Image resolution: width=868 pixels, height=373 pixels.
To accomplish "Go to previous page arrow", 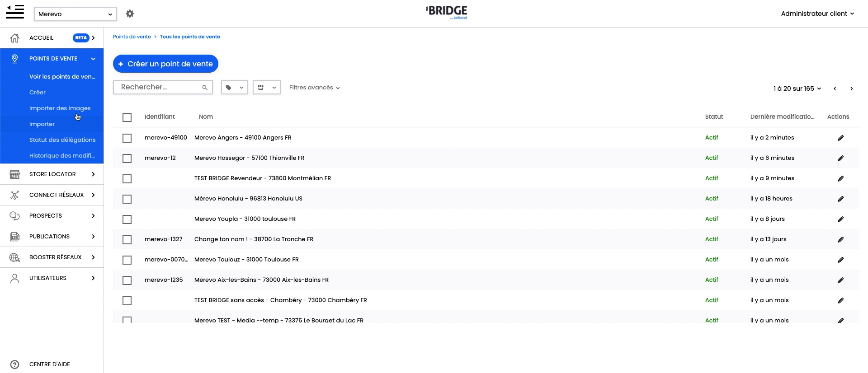I will coord(835,89).
